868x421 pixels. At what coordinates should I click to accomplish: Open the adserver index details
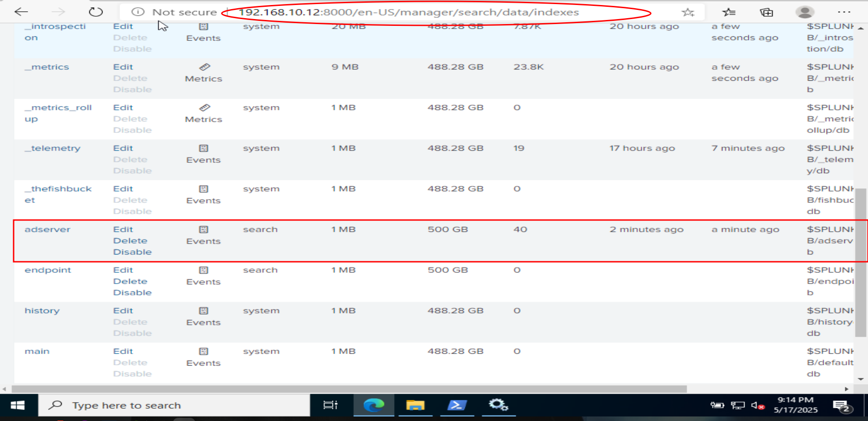click(x=47, y=229)
